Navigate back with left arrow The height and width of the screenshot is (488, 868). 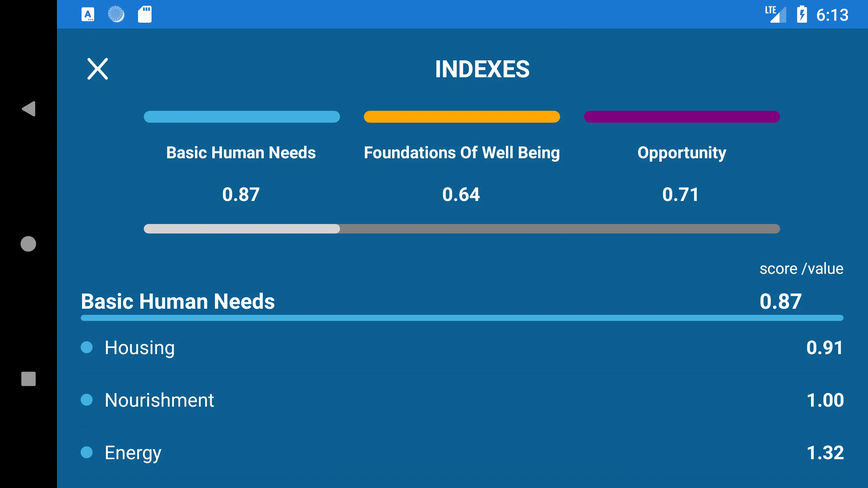28,108
